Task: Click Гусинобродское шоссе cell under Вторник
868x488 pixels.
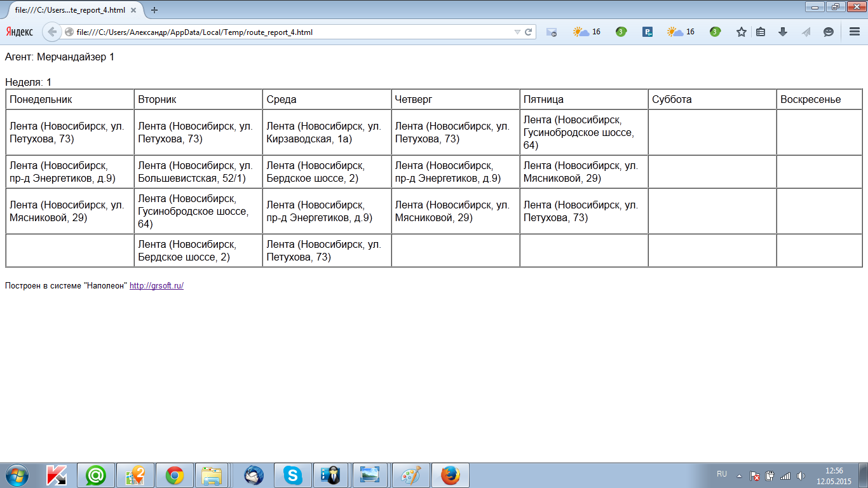Action: [x=198, y=211]
